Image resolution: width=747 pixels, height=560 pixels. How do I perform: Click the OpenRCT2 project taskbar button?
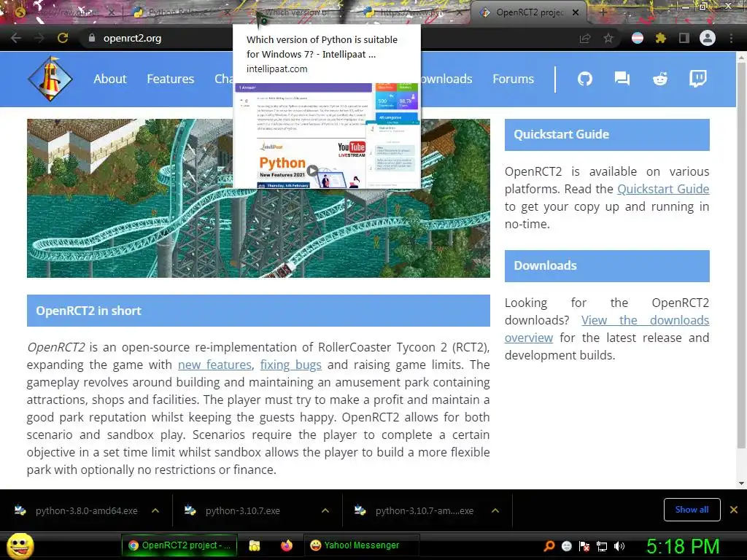point(179,545)
